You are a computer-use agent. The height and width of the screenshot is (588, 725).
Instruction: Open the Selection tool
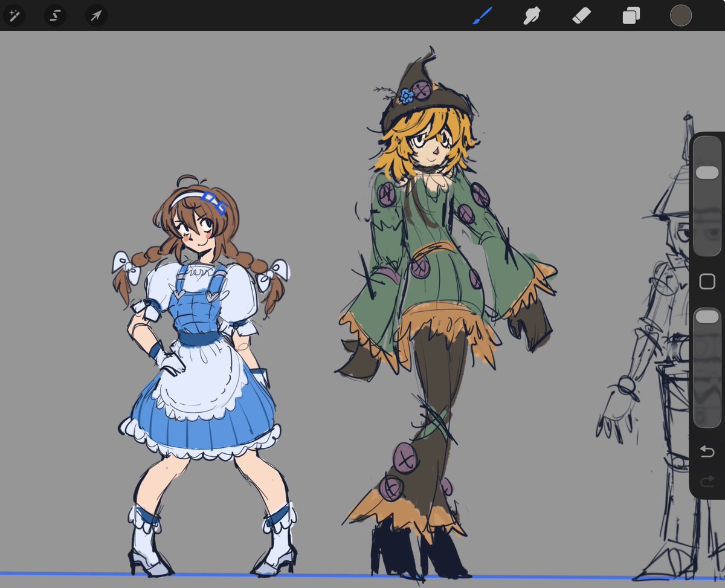tap(55, 15)
